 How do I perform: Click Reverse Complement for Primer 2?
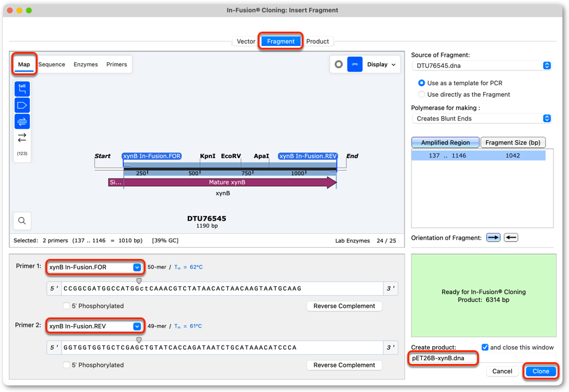(344, 365)
